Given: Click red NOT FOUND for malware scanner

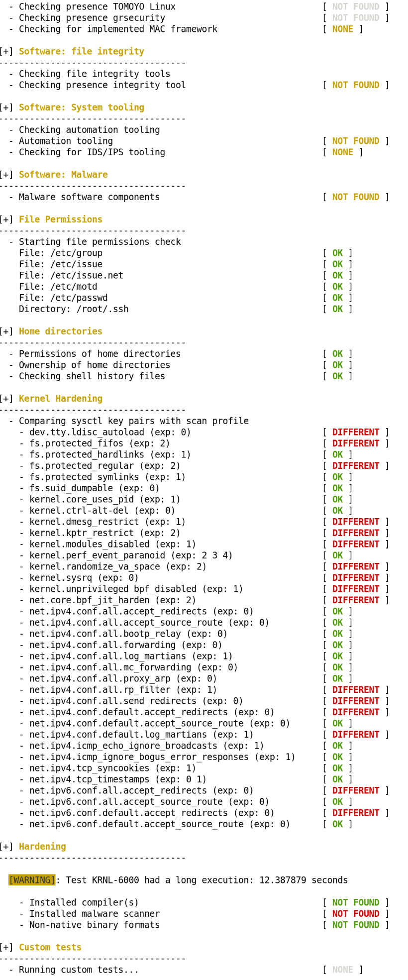Looking at the screenshot, I should click(x=355, y=914).
